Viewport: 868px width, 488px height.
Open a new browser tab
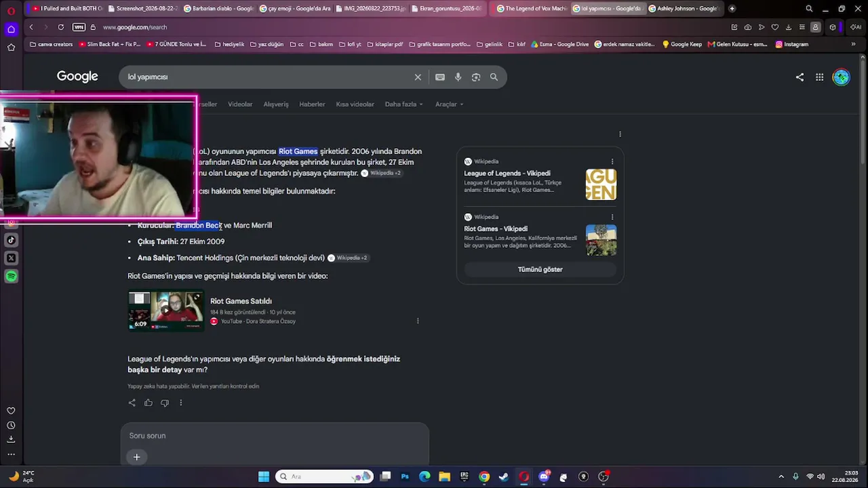732,9
